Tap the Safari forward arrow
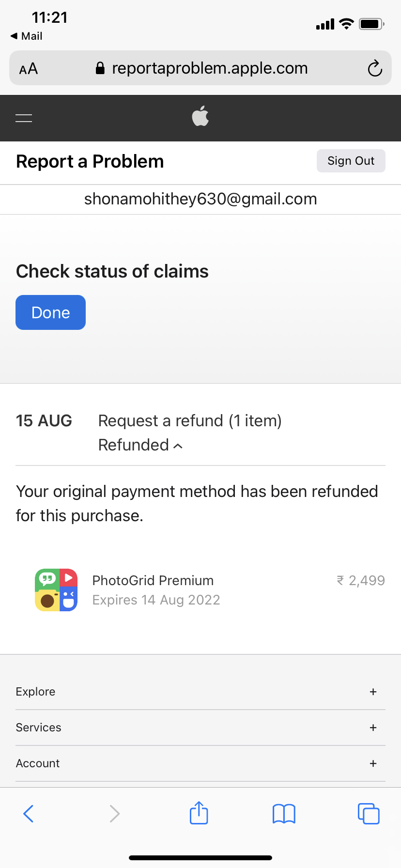Screen dimensions: 401x868 (114, 814)
